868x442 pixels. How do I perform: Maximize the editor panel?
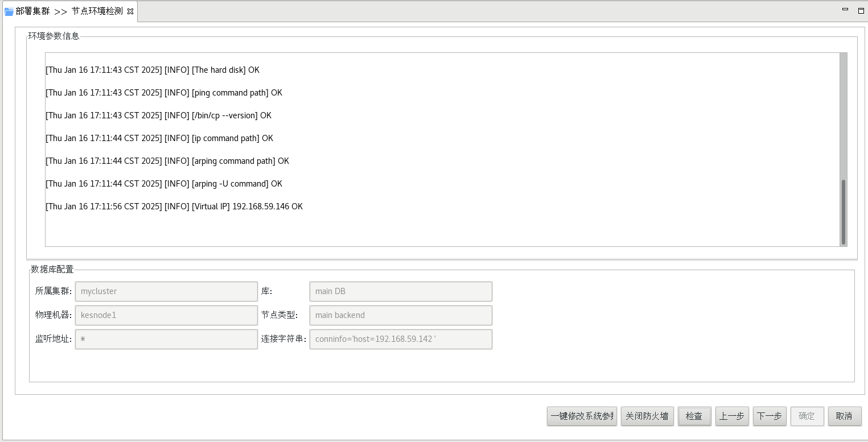861,10
